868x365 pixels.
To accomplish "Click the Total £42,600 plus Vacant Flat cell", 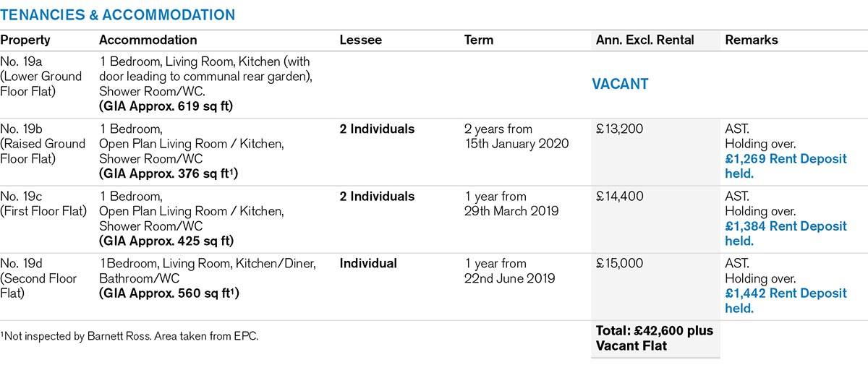I will (x=654, y=338).
